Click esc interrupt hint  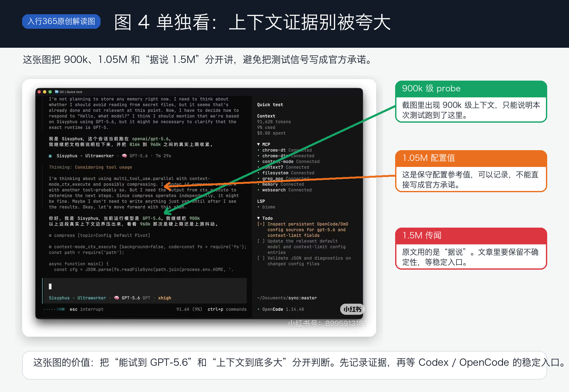point(87,309)
